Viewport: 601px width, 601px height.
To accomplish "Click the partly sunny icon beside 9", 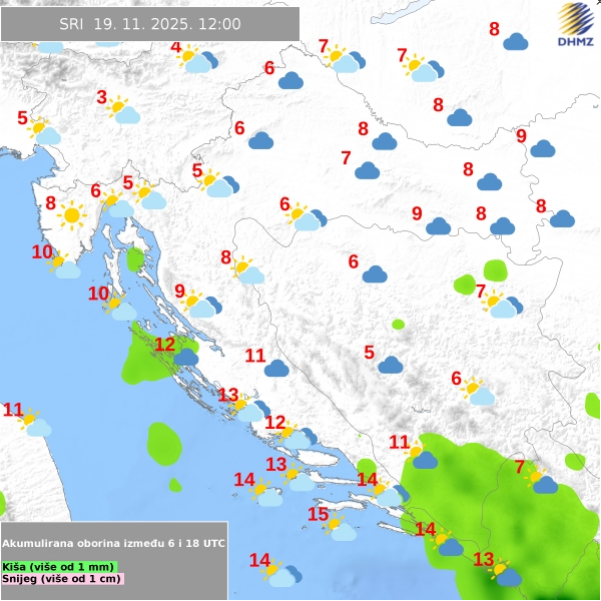I will pos(199,304).
